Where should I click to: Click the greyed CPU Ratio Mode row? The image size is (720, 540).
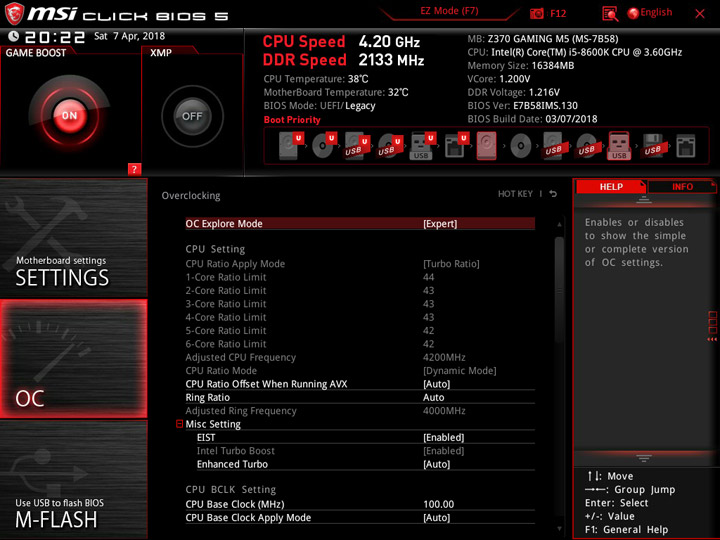pyautogui.click(x=360, y=371)
